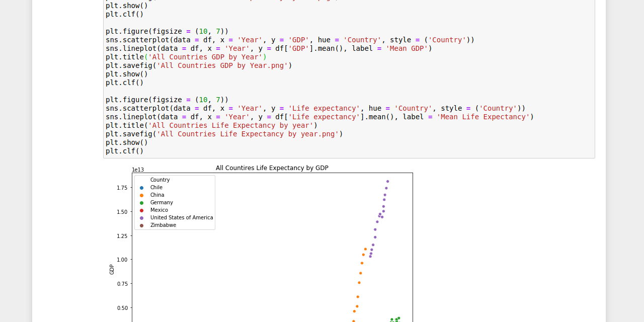The width and height of the screenshot is (644, 322).
Task: Click the green Germany legend marker
Action: [x=142, y=202]
